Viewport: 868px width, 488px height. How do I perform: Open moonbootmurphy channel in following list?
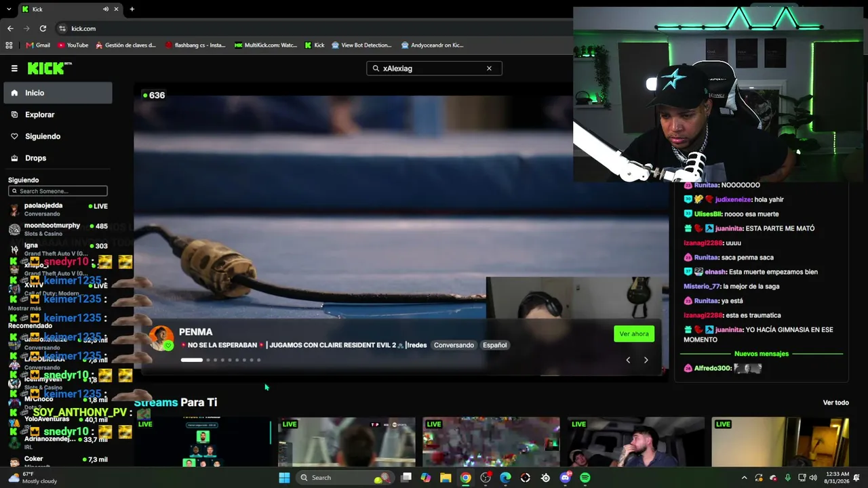point(58,229)
